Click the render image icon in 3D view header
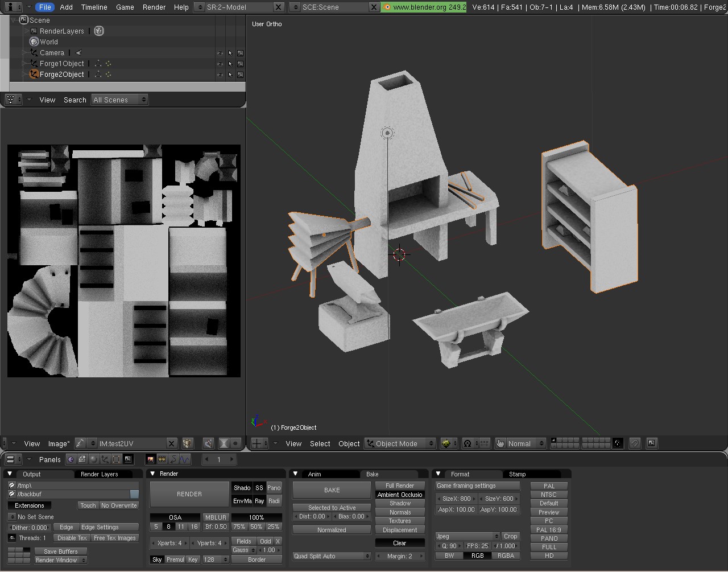Image resolution: width=728 pixels, height=572 pixels. (652, 443)
